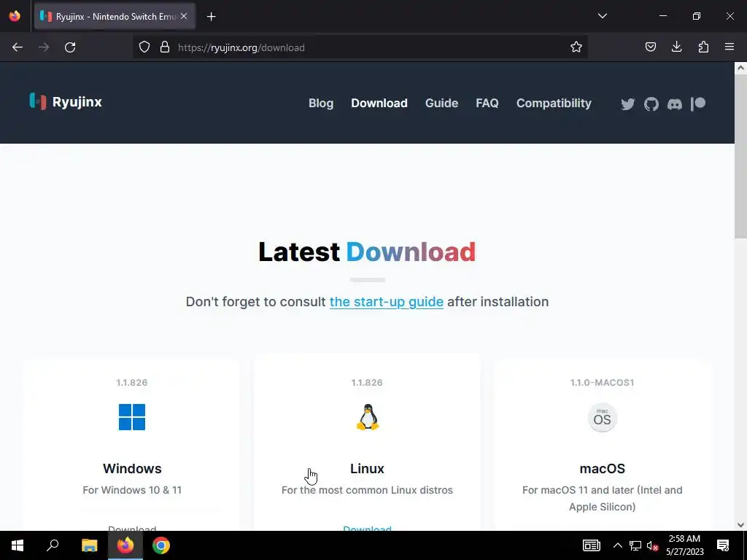Open the Blog nav item
Viewport: 747px width, 560px height.
tap(321, 104)
